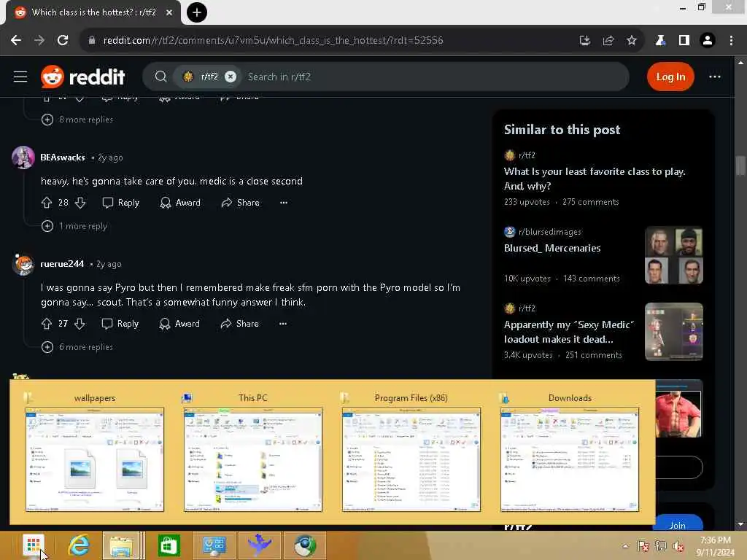Image resolution: width=747 pixels, height=560 pixels.
Task: Open ruerue244 user profile link
Action: [x=62, y=264]
